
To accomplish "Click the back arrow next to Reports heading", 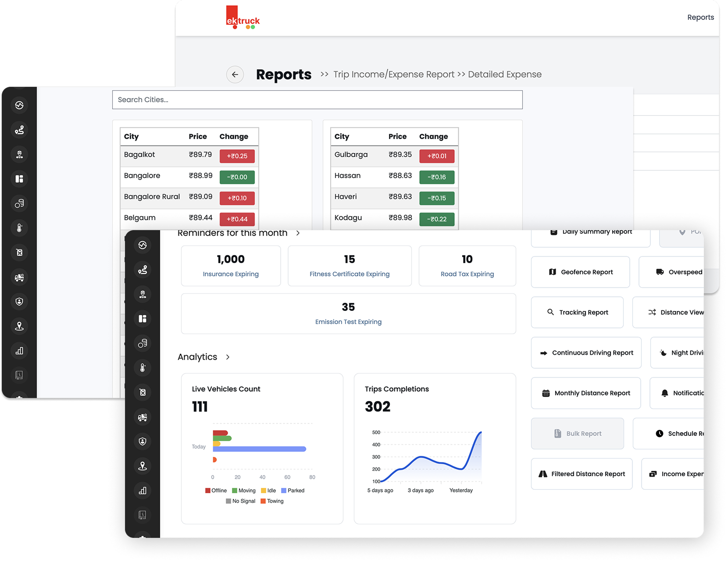I will (x=235, y=75).
